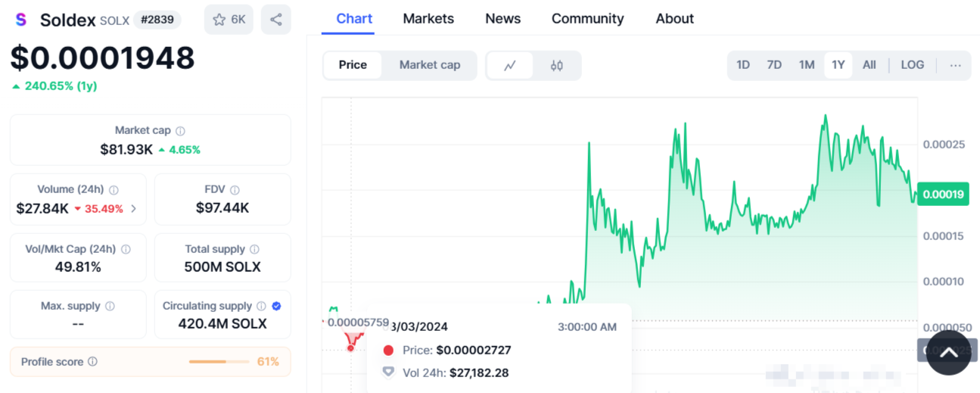Open Vol/Mkt Cap (24h) info icon
The image size is (980, 393).
tap(126, 249)
